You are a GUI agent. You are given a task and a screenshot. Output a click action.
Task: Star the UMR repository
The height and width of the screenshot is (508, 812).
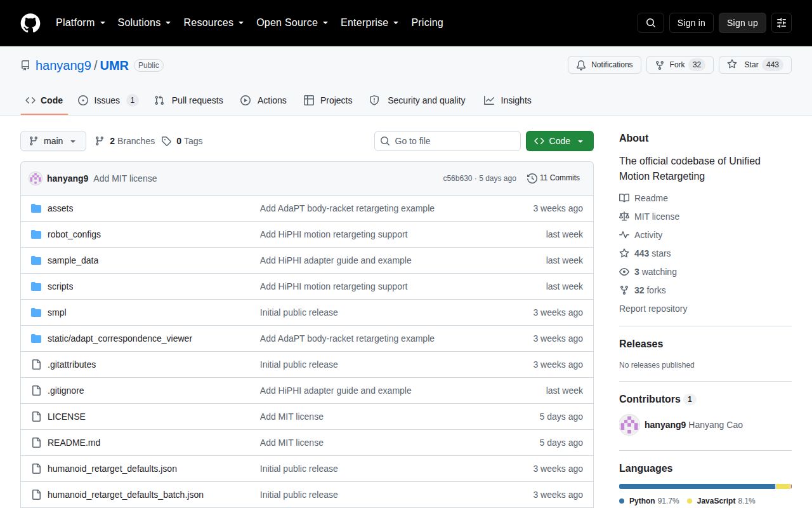pos(755,65)
